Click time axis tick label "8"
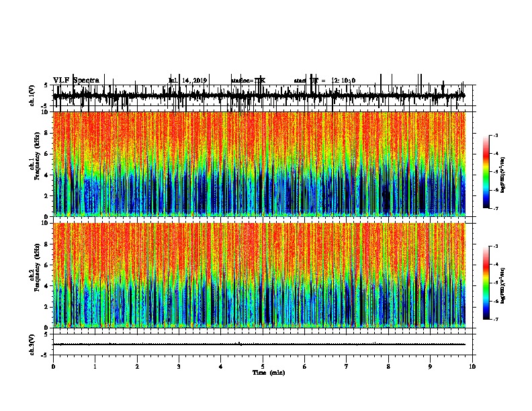 (388, 367)
